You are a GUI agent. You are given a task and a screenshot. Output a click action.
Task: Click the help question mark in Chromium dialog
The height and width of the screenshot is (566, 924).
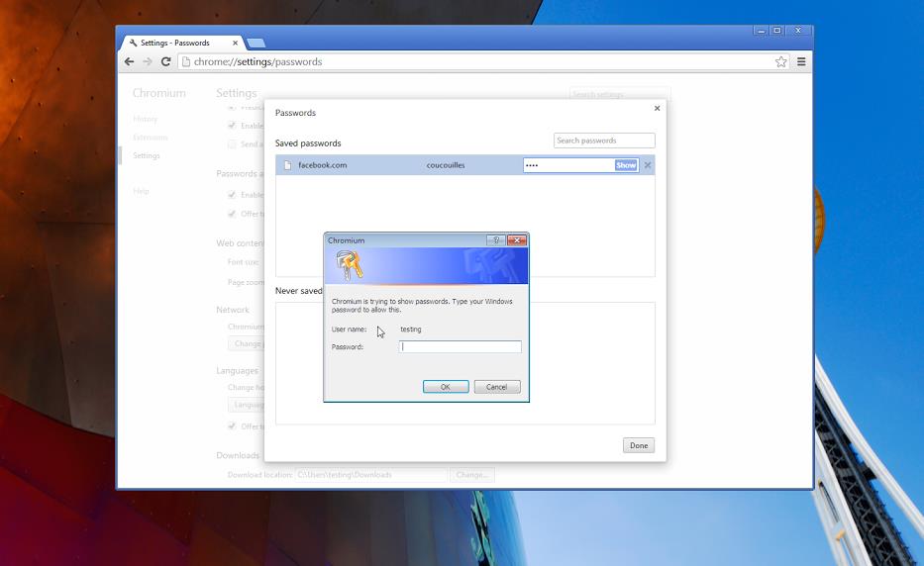point(496,240)
